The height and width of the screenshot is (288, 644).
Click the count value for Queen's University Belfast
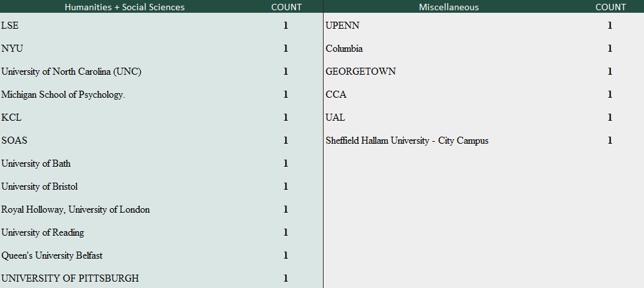coord(286,255)
